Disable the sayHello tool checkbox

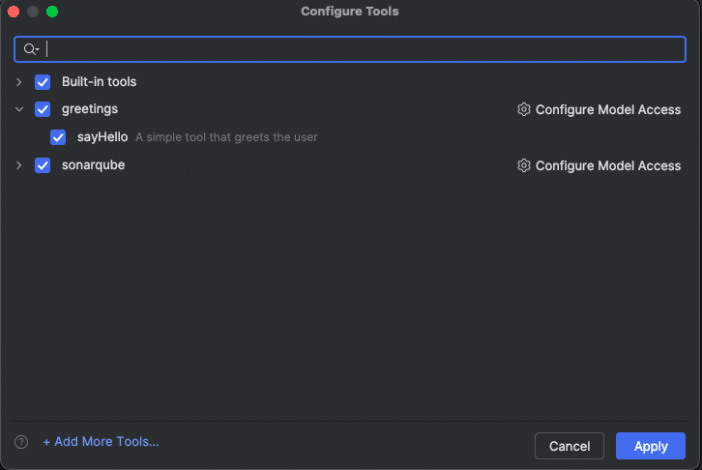click(59, 137)
